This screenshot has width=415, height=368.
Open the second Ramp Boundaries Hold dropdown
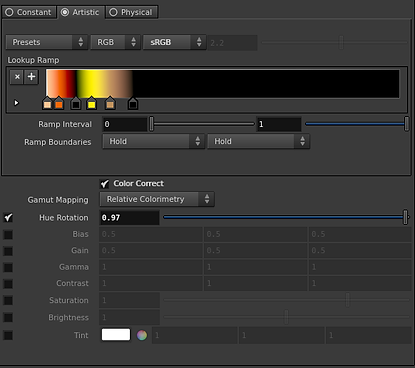click(x=258, y=141)
